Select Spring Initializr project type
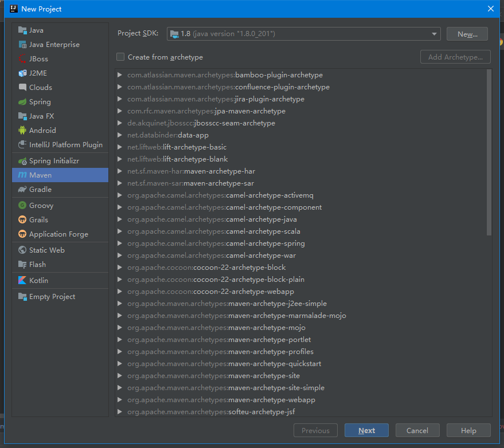Screen dimensions: 504x448 [60, 161]
